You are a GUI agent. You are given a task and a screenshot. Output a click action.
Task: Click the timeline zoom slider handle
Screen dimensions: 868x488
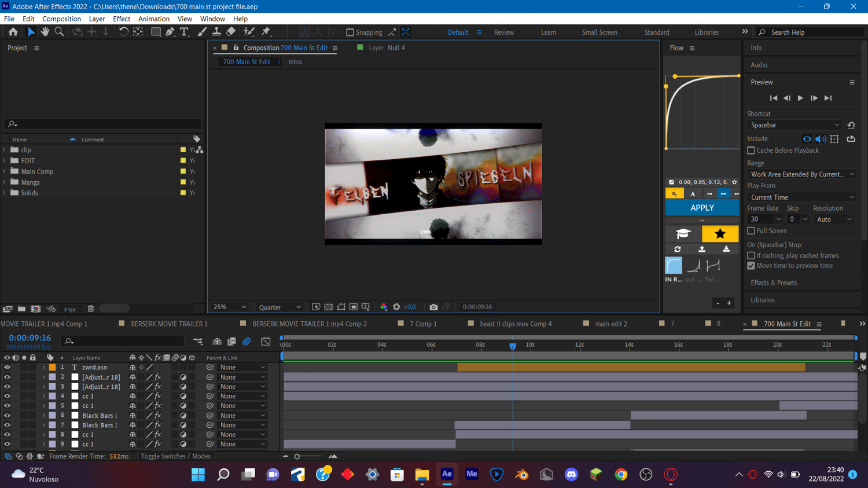(297, 457)
